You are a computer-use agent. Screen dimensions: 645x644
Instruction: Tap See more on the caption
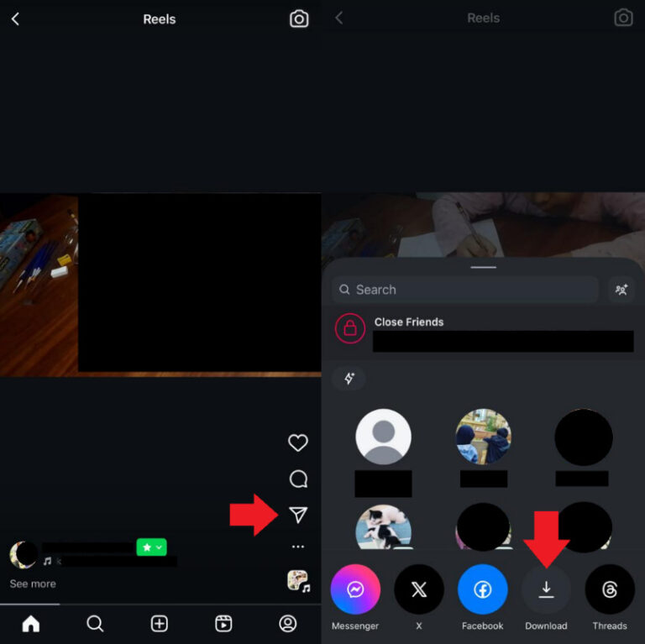[33, 584]
